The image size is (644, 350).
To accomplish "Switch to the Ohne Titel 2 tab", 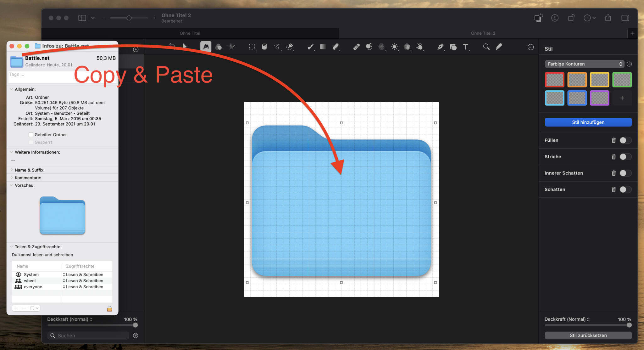I will pyautogui.click(x=483, y=33).
